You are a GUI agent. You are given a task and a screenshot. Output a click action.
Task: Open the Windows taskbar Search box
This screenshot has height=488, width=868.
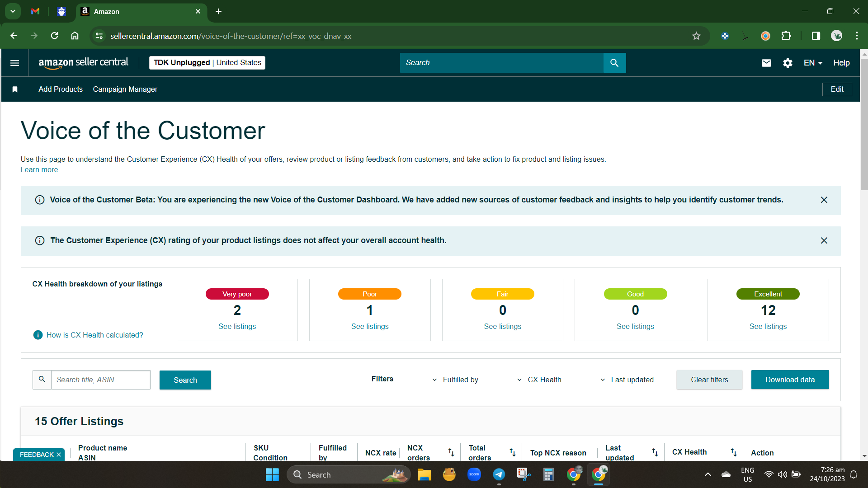(x=348, y=474)
